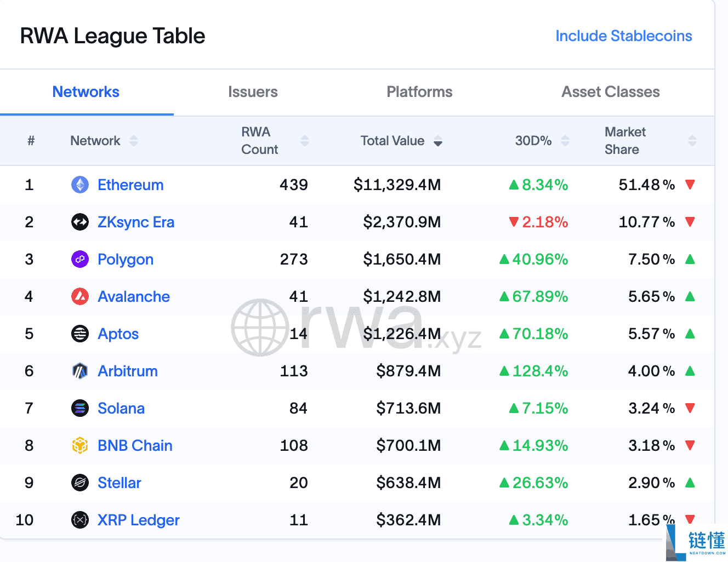Open the Platforms tab
This screenshot has width=728, height=562.
pyautogui.click(x=419, y=92)
